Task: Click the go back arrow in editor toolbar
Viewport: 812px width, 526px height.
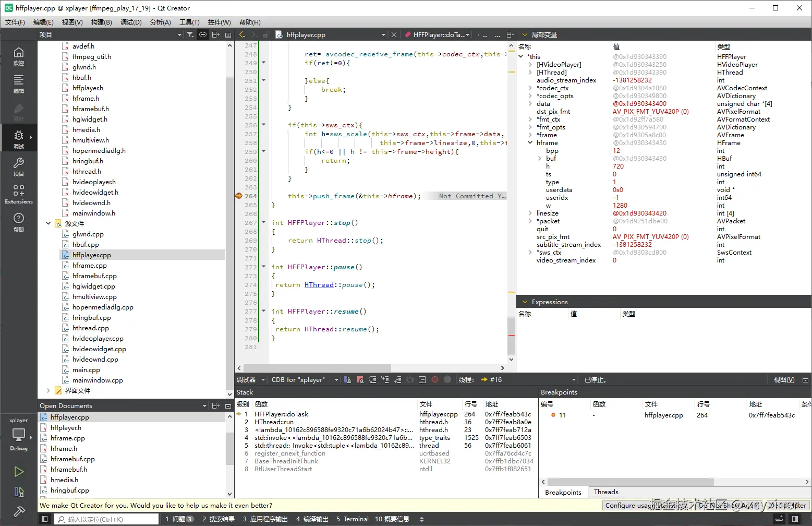Action: coord(242,35)
